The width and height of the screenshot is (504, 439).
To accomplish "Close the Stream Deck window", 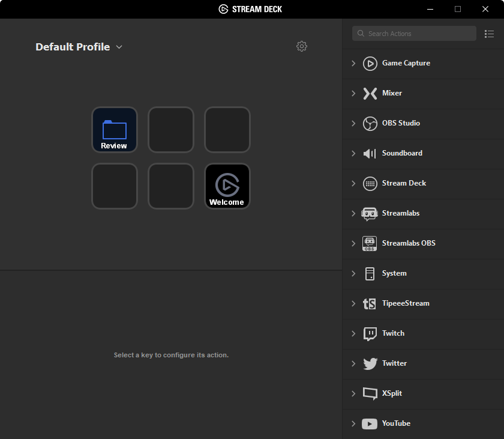I will (485, 9).
